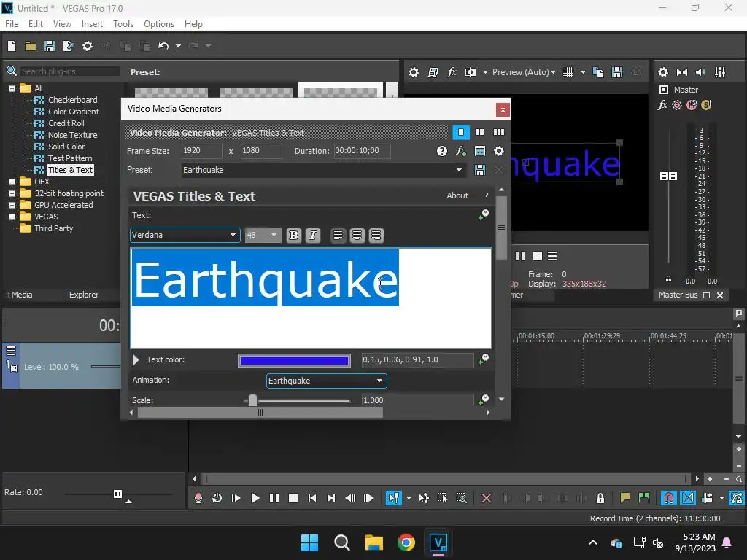Undo the last action

163,46
